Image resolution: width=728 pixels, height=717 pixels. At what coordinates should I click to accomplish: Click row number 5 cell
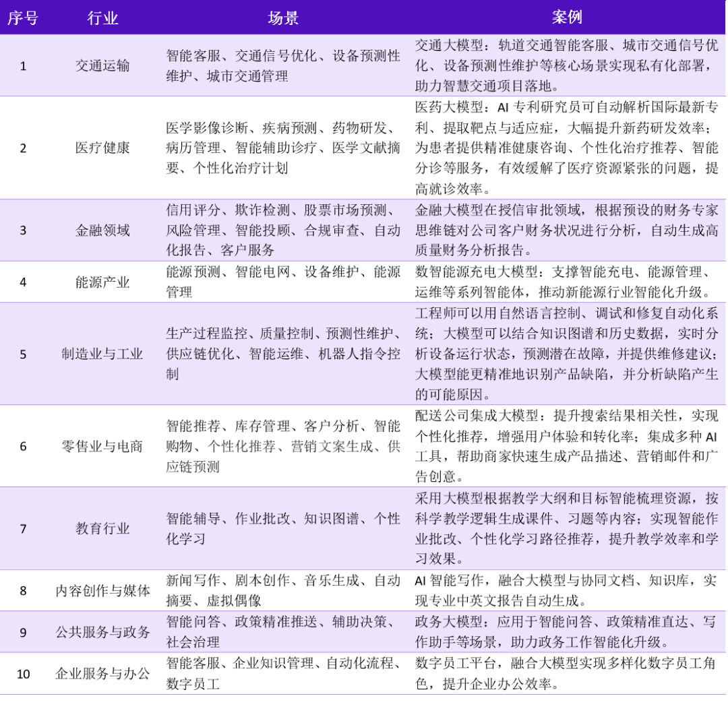pyautogui.click(x=23, y=354)
